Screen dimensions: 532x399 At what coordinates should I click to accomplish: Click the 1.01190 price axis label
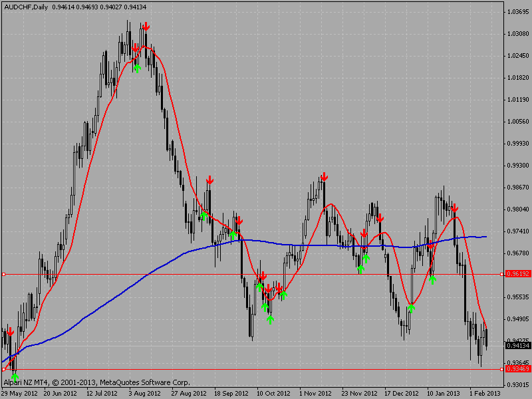[518, 100]
